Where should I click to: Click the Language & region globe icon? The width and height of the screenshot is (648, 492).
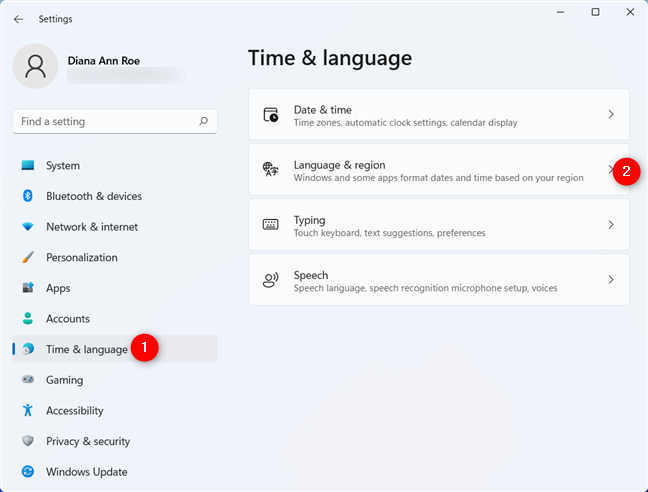(x=271, y=169)
